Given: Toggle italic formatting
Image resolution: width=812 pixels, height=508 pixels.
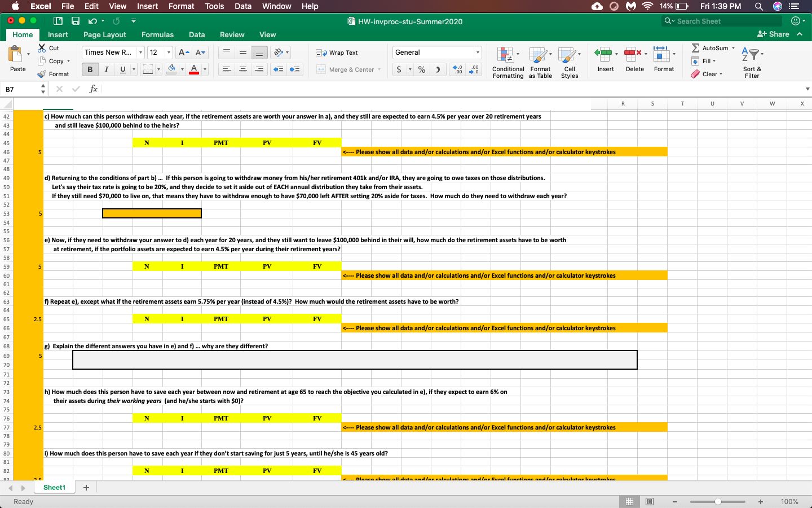Looking at the screenshot, I should 105,69.
